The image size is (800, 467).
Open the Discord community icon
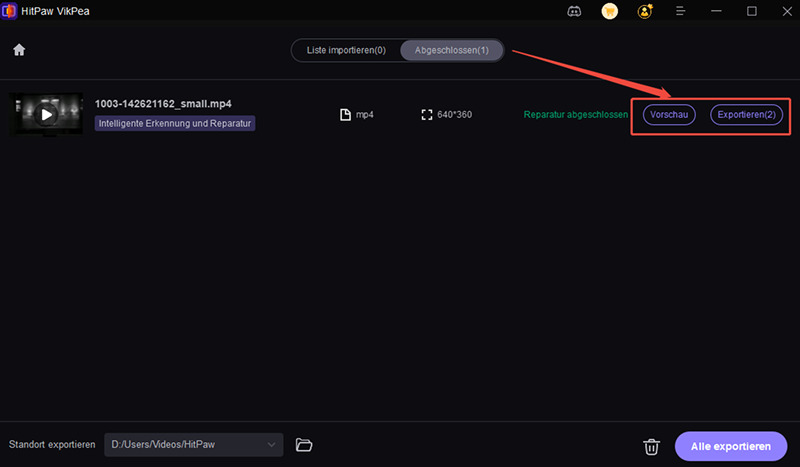tap(574, 11)
